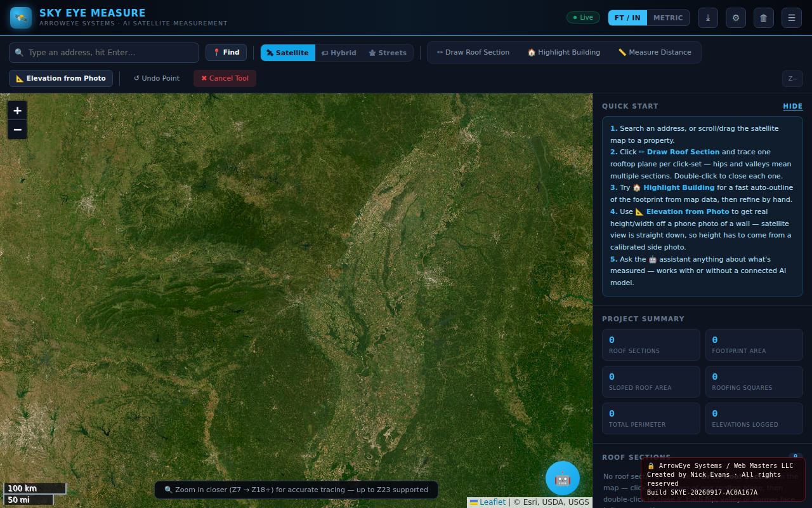Select the Streets map layer

[388, 53]
